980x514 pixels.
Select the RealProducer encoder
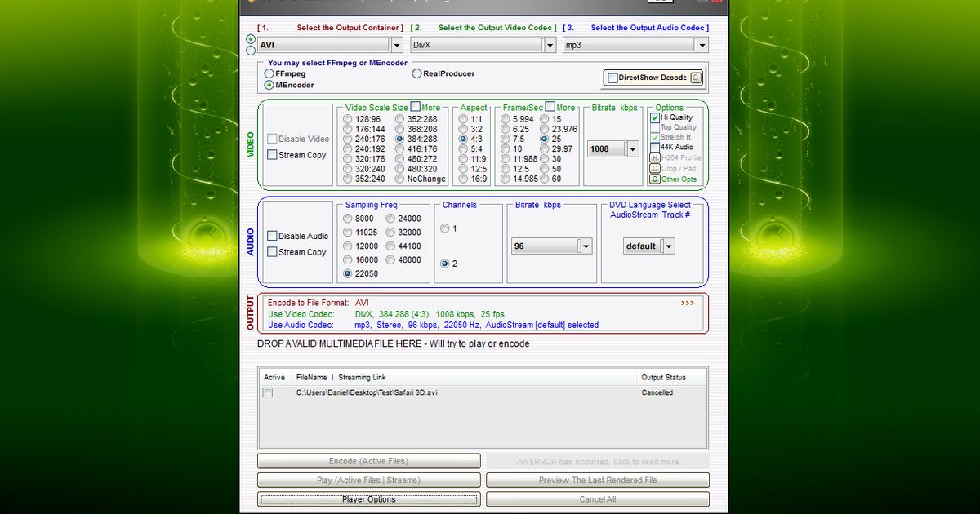coord(416,73)
